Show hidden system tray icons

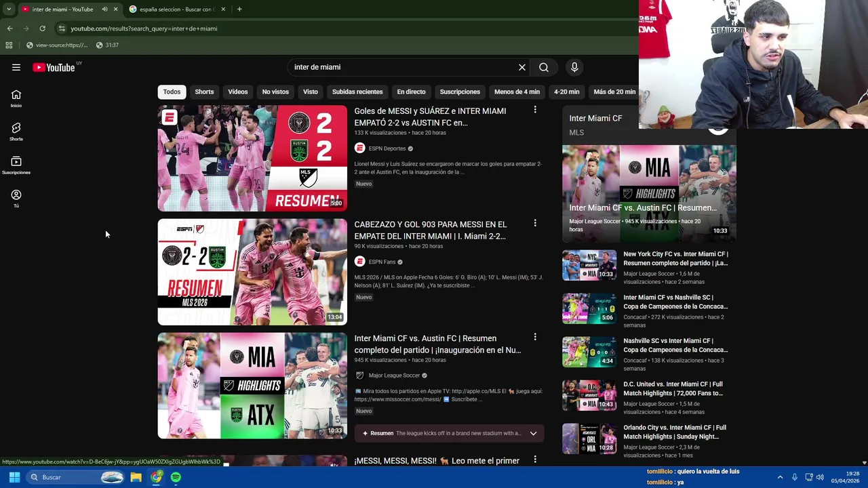tap(780, 477)
